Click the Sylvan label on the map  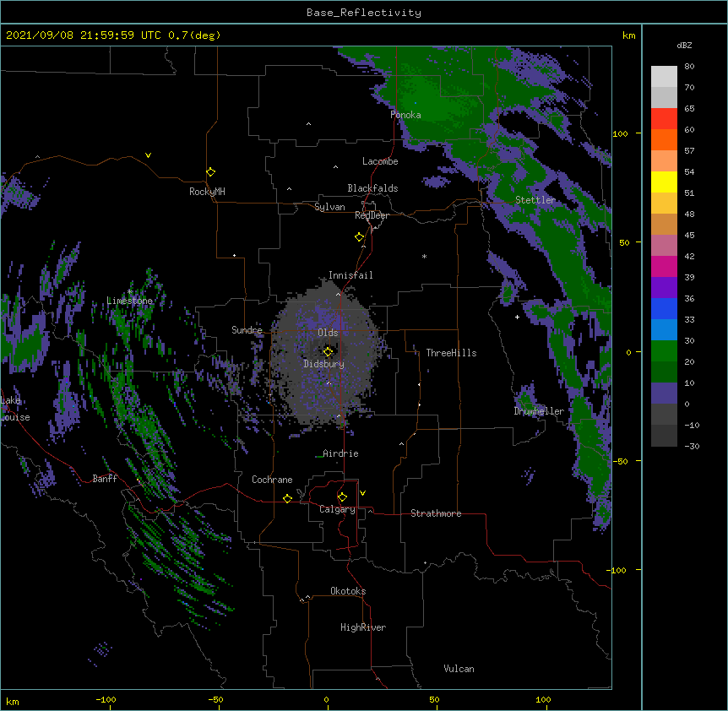(329, 207)
